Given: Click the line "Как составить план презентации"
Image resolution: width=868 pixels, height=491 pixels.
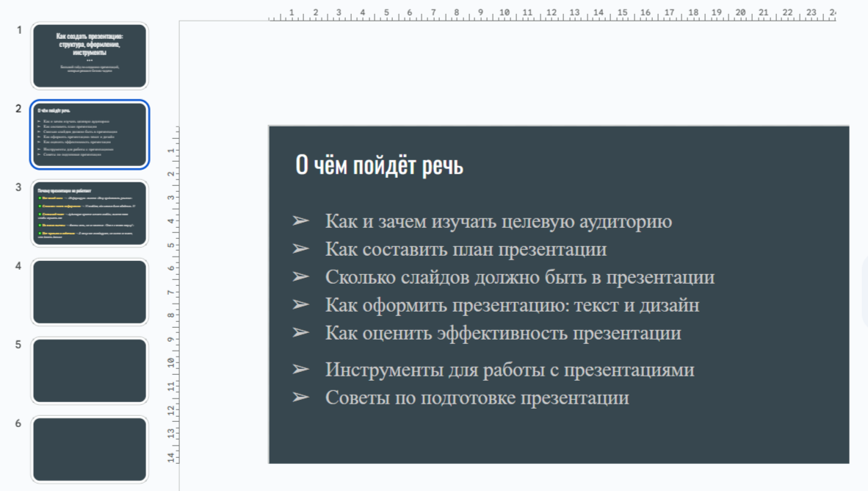Looking at the screenshot, I should coord(466,249).
